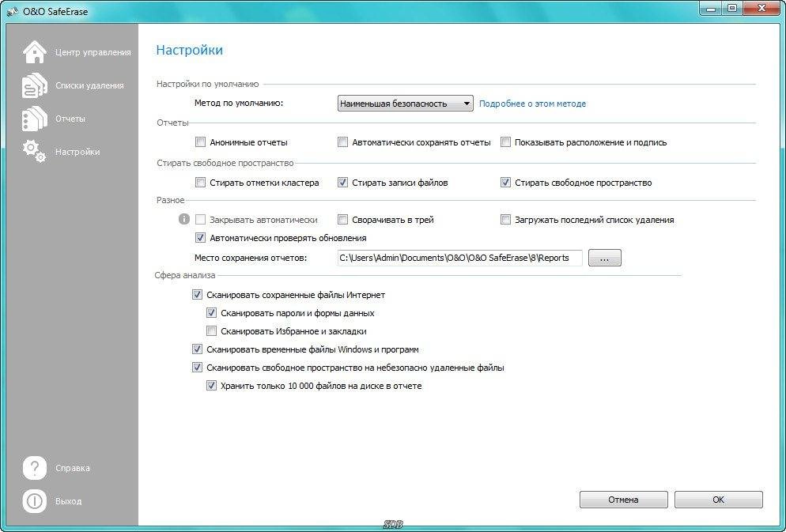Click Подробнее о этом методе link
786x532 pixels.
click(532, 104)
